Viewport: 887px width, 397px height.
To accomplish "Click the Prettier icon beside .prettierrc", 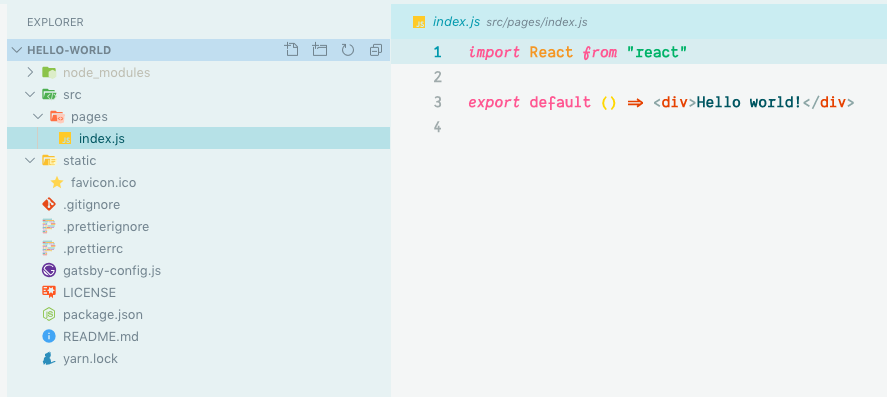I will click(x=49, y=249).
